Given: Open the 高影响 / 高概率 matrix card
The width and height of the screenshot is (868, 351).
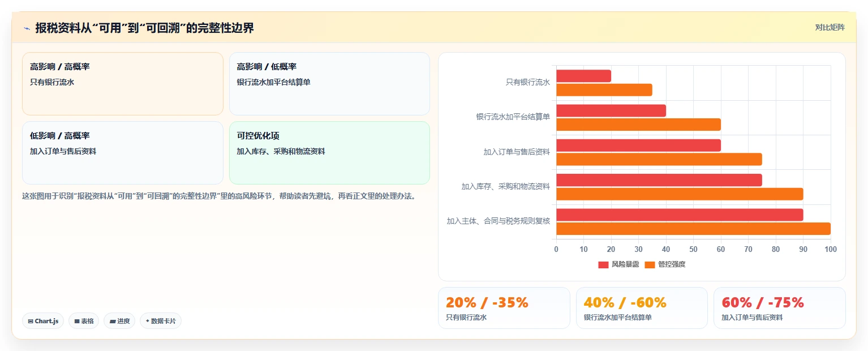Looking at the screenshot, I should [x=123, y=84].
